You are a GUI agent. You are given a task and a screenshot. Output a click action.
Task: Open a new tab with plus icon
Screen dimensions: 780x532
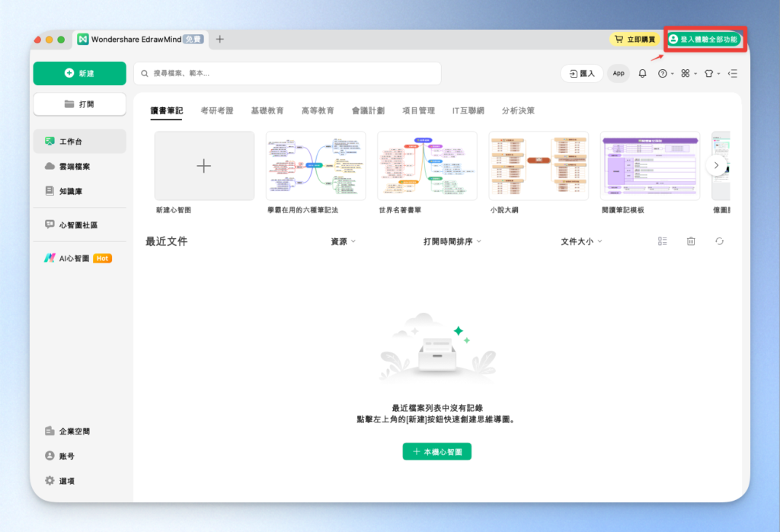click(220, 39)
